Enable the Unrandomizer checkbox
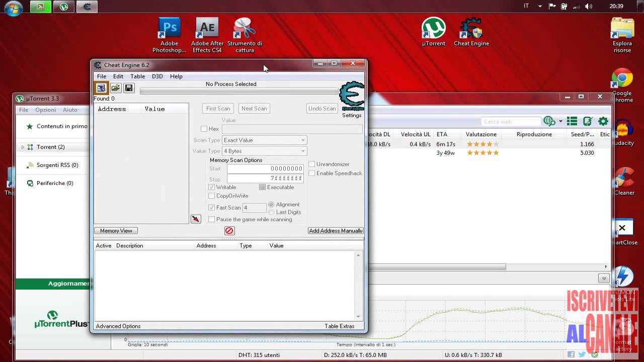644x362 pixels. [x=312, y=164]
